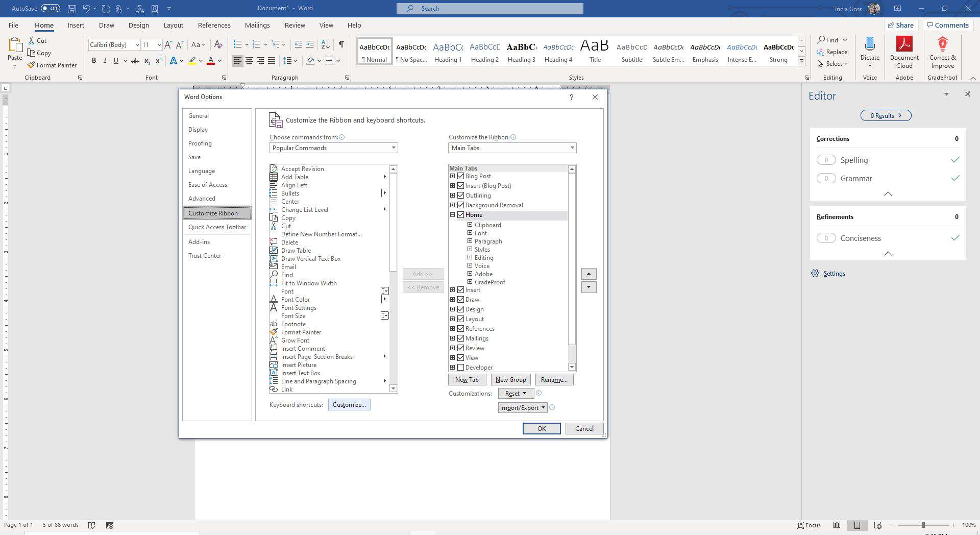Viewport: 980px width, 535px height.
Task: Uncheck the Home tab checkbox
Action: (x=460, y=215)
